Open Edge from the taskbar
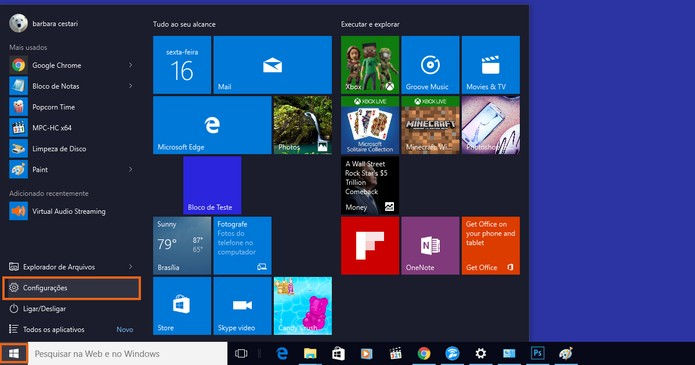The height and width of the screenshot is (365, 695). point(282,353)
